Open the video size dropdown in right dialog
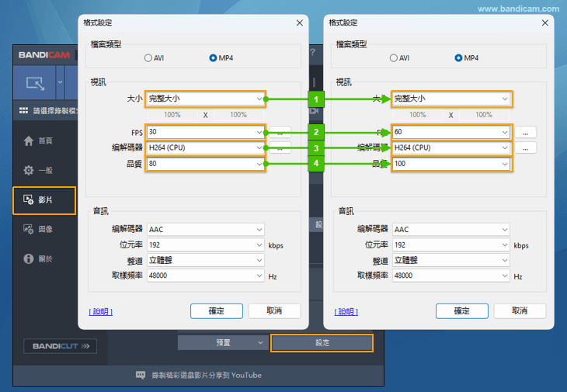 tap(451, 99)
